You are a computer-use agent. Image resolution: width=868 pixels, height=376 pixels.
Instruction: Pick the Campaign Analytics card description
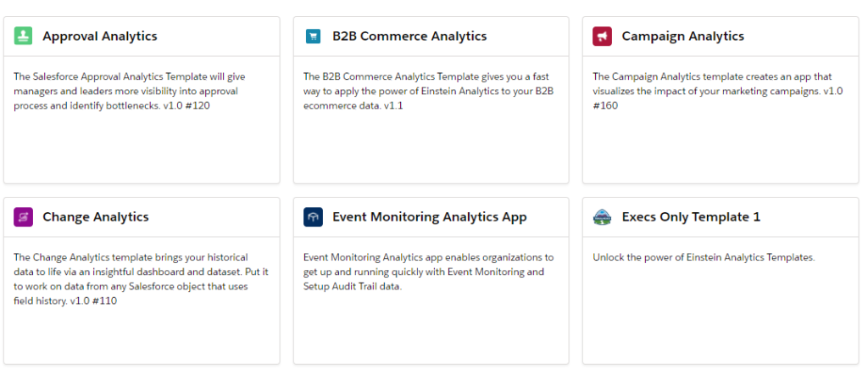tap(718, 91)
